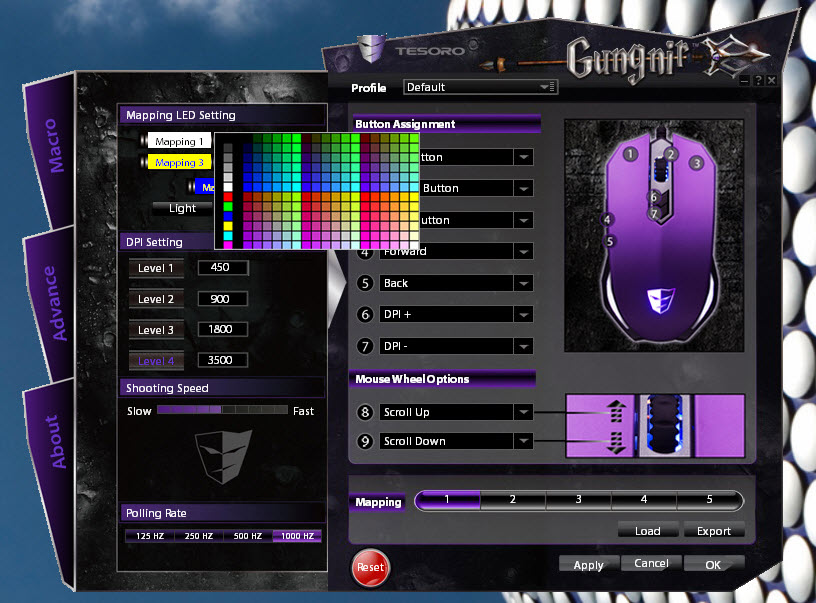Expand dropdown for button 3 assignment
The height and width of the screenshot is (603, 816).
pyautogui.click(x=524, y=220)
